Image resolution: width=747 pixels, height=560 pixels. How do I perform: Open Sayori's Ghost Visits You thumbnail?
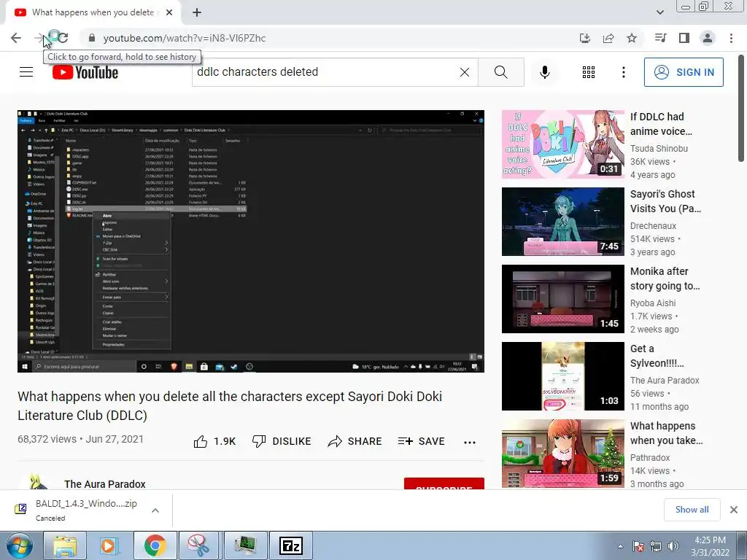coord(562,222)
